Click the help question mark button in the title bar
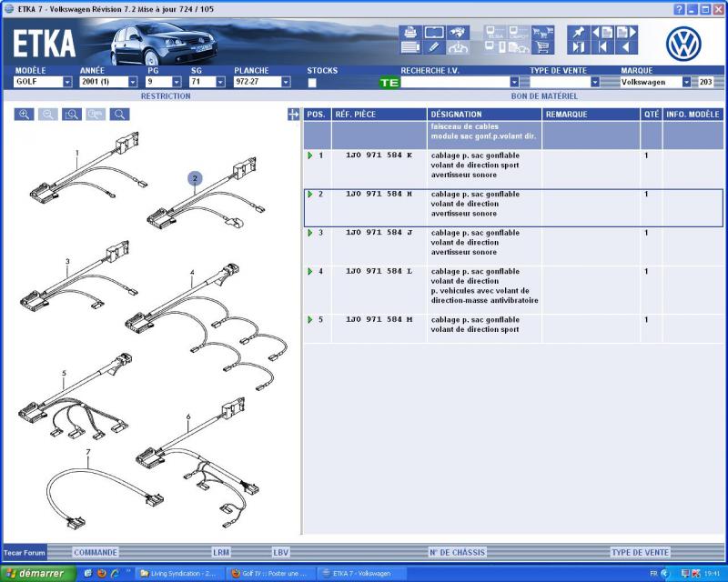This screenshot has height=582, width=728. (679, 9)
